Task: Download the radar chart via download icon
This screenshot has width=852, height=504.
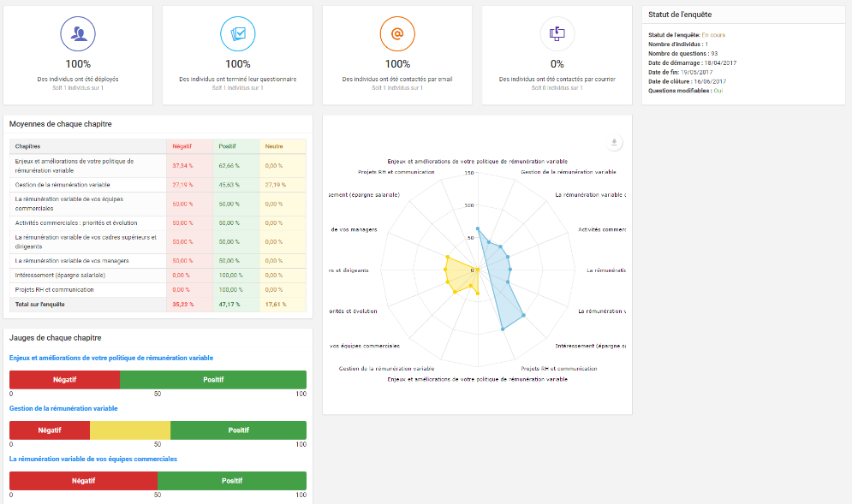Action: 613,143
